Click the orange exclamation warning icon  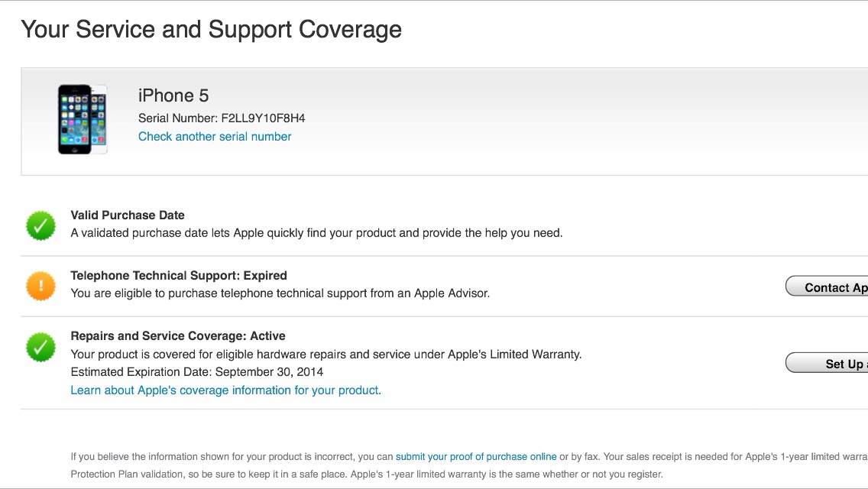[41, 286]
